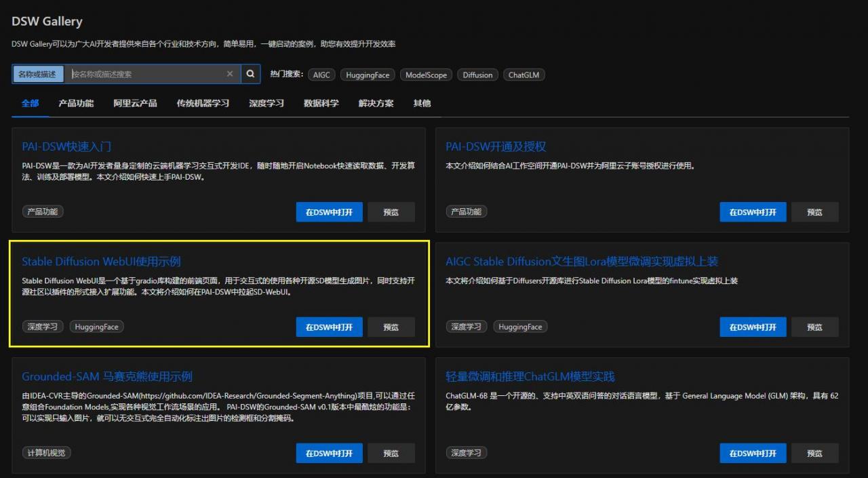
Task: Click the 名称或描述 search type selector
Action: click(x=37, y=74)
